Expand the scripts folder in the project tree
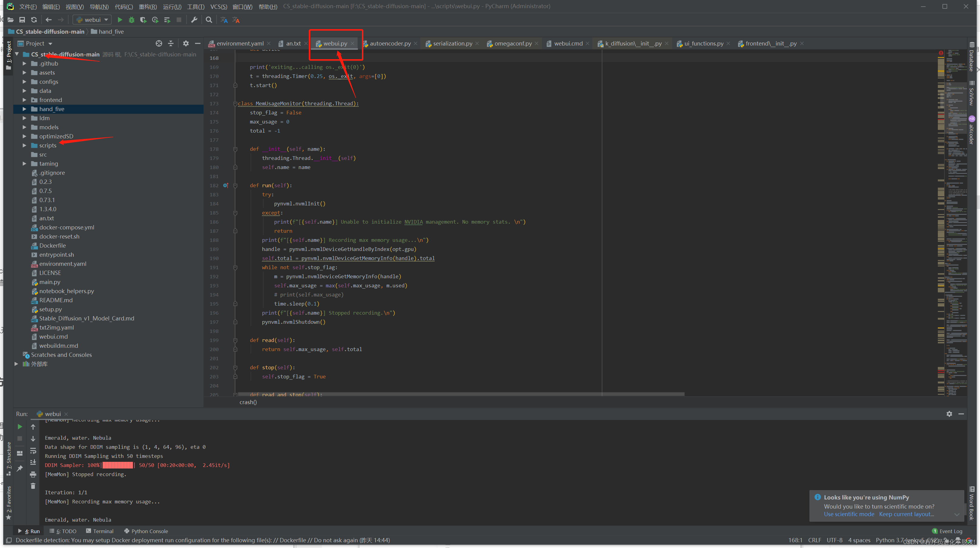980x548 pixels. (25, 145)
